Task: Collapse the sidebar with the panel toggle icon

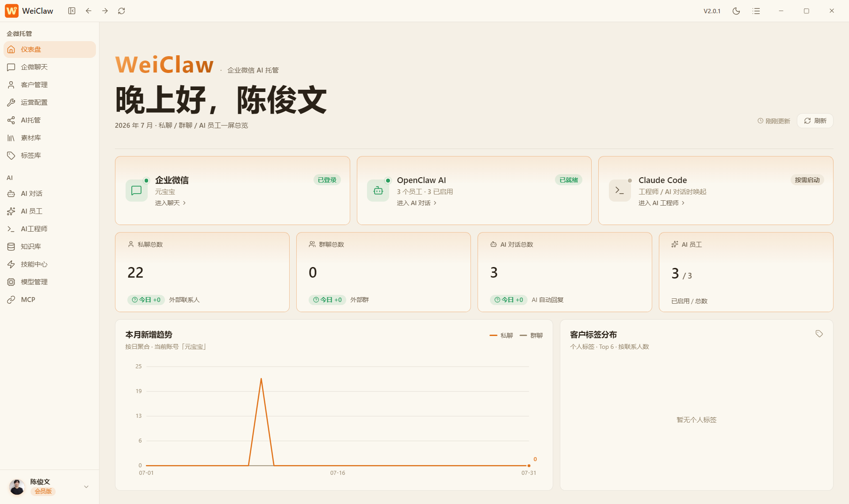Action: (72, 11)
